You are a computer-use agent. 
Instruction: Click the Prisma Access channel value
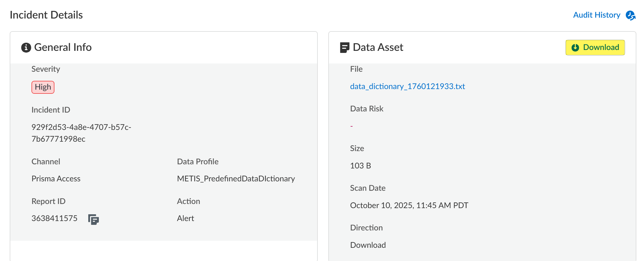(x=56, y=179)
